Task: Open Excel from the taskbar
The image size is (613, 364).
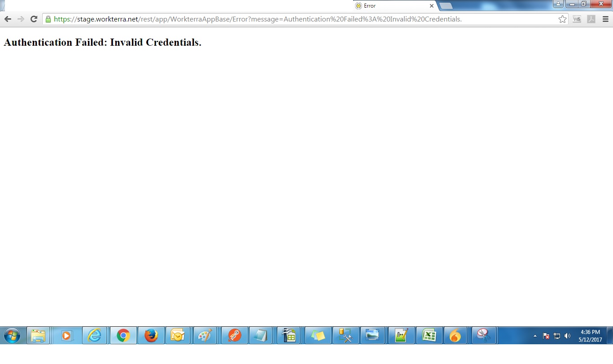Action: click(x=429, y=335)
